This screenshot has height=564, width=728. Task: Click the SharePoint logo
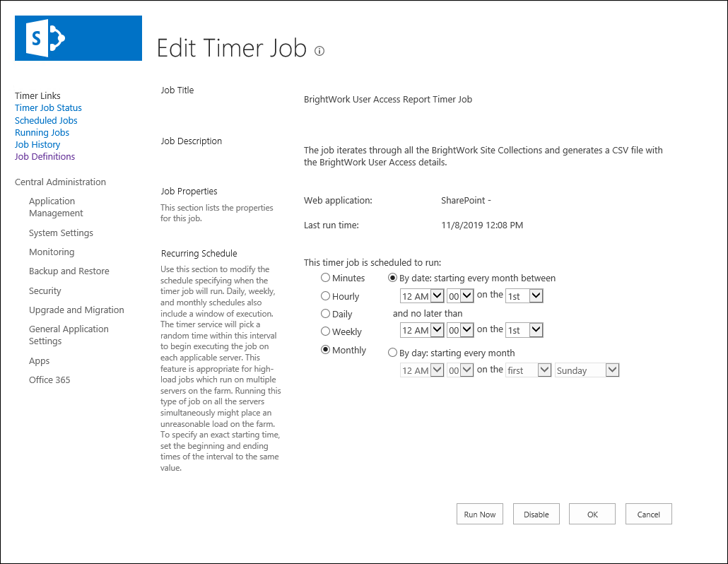(78, 38)
